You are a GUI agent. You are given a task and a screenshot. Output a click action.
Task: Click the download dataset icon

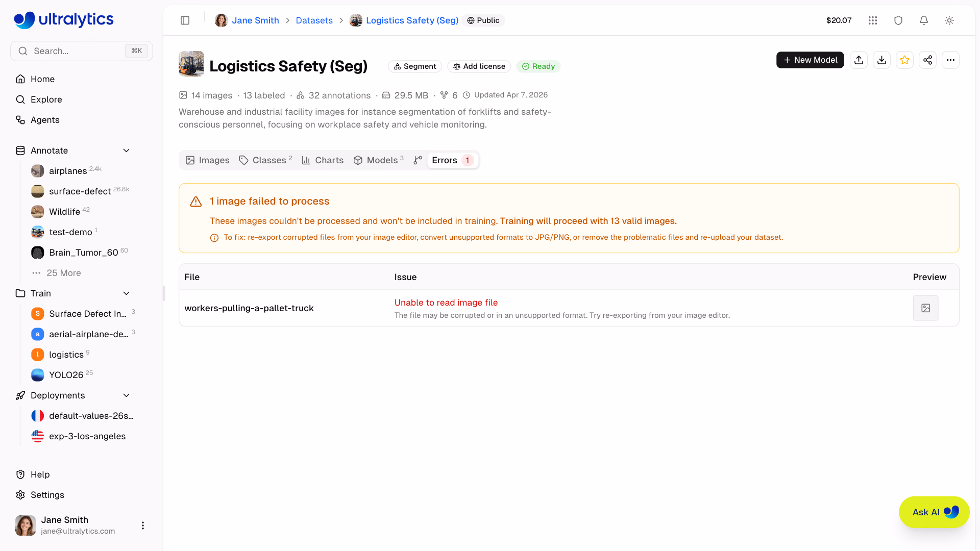pyautogui.click(x=882, y=60)
